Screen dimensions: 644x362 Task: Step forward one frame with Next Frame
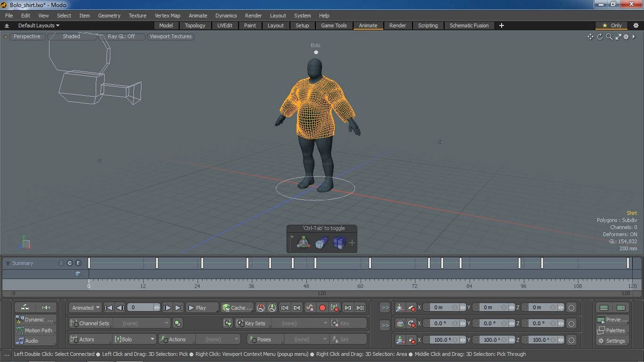tap(167, 308)
